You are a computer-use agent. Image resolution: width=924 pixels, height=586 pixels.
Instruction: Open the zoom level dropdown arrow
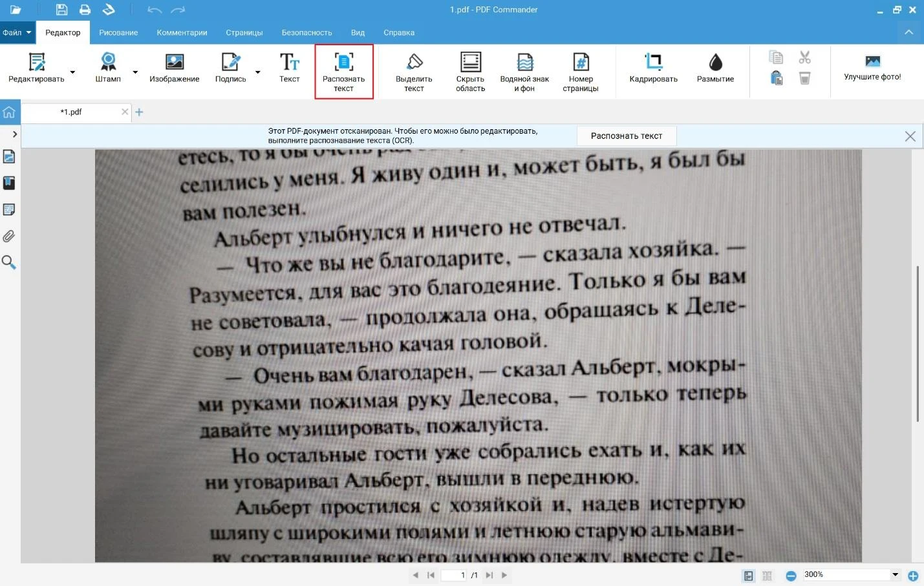[x=896, y=574]
